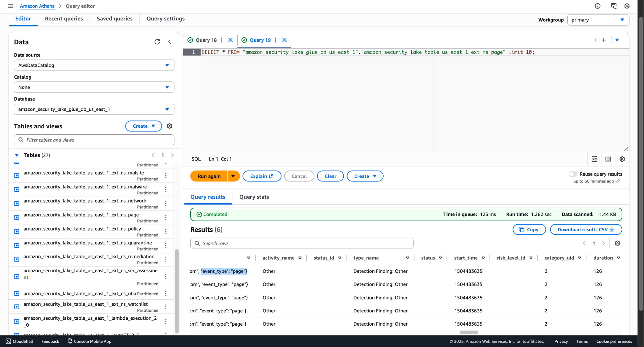Add a new query tab
This screenshot has width=644, height=347.
pyautogui.click(x=604, y=40)
